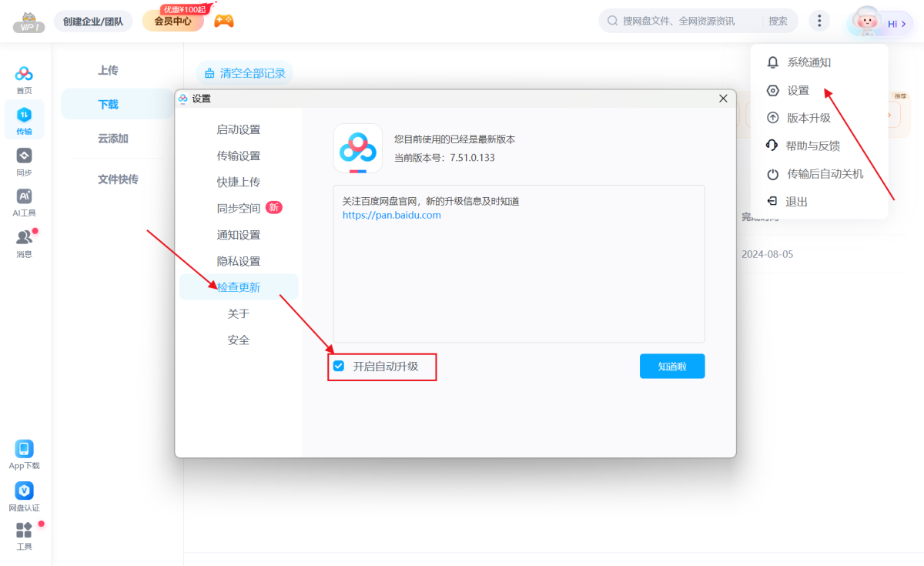The height and width of the screenshot is (566, 924).
Task: Open the three-dot more menu
Action: click(x=819, y=21)
